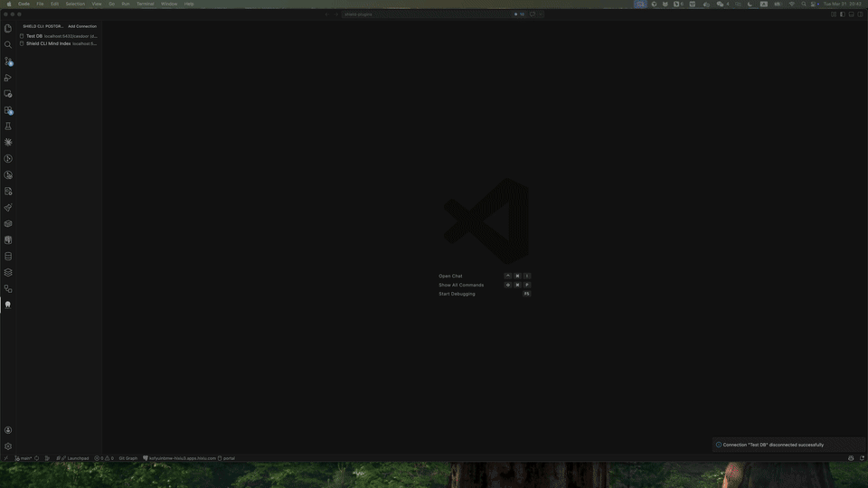Click Open Chat shortcut hint
The height and width of the screenshot is (488, 868).
[x=450, y=276]
